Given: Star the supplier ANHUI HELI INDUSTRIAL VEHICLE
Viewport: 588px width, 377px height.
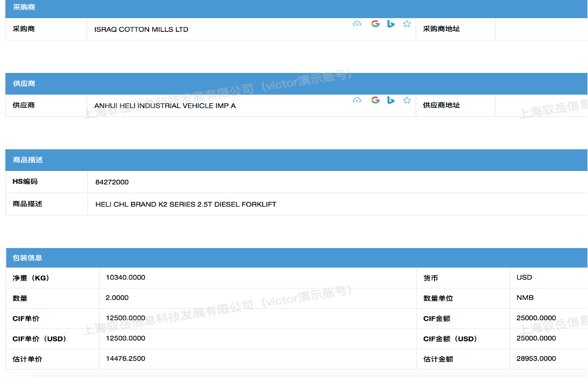Looking at the screenshot, I should [x=407, y=100].
